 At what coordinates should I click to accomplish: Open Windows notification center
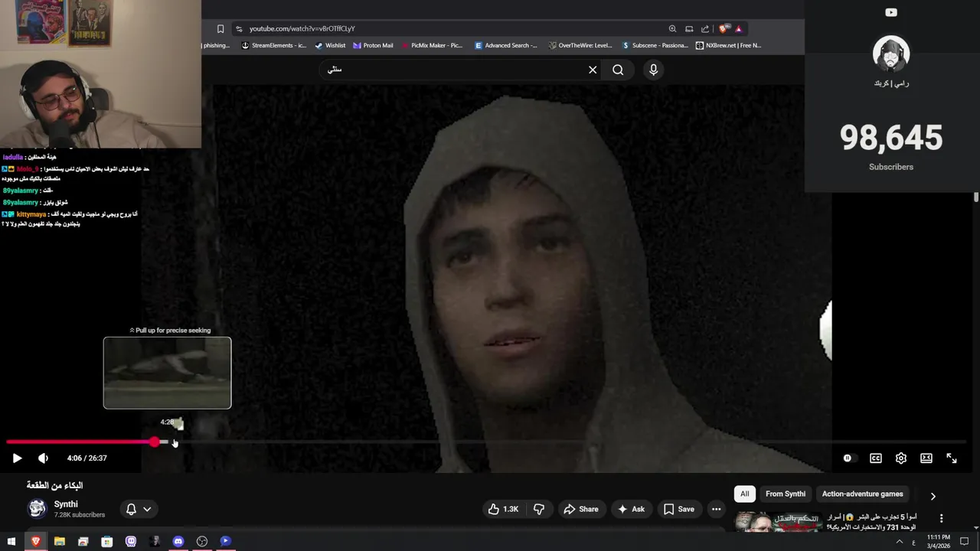[x=965, y=542]
